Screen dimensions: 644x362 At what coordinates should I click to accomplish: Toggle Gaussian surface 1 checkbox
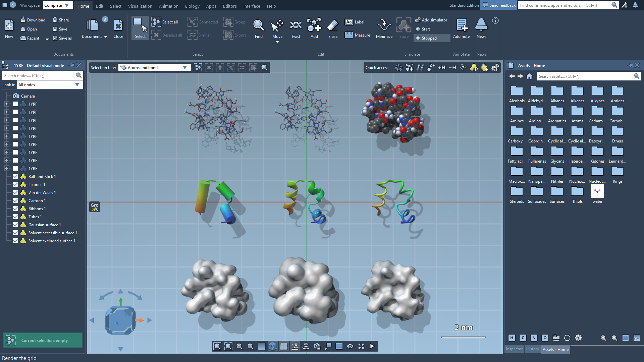15,225
